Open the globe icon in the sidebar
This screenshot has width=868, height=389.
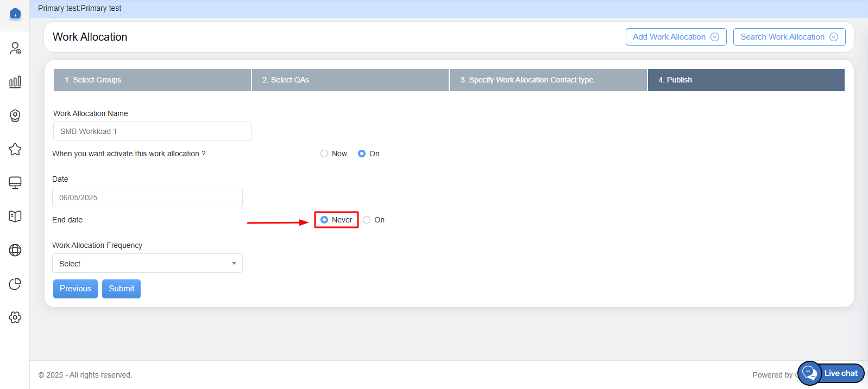click(x=15, y=250)
